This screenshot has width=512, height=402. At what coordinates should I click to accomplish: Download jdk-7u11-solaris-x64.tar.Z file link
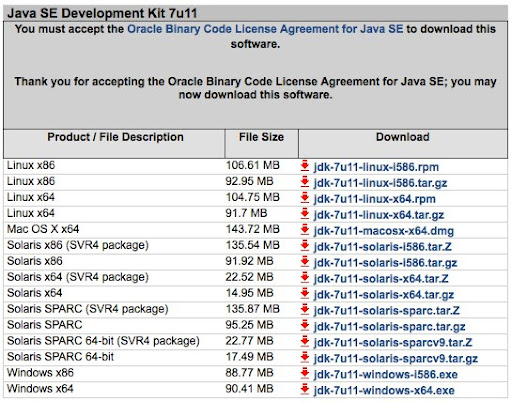click(x=381, y=279)
